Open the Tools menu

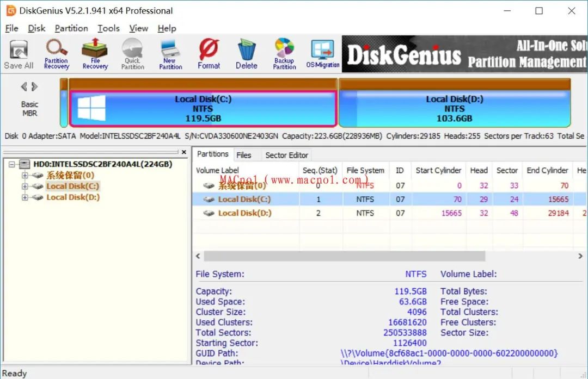[x=108, y=28]
